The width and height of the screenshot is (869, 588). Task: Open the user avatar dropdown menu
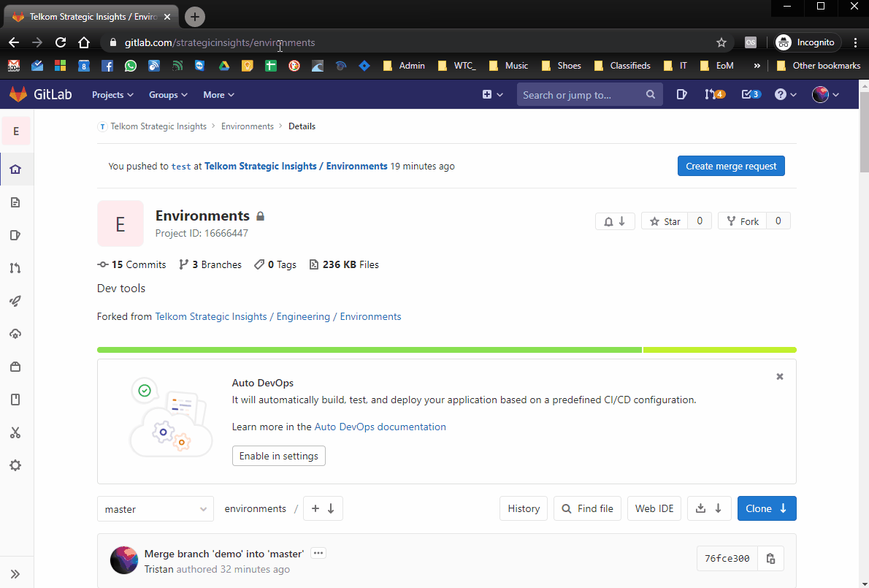point(824,93)
